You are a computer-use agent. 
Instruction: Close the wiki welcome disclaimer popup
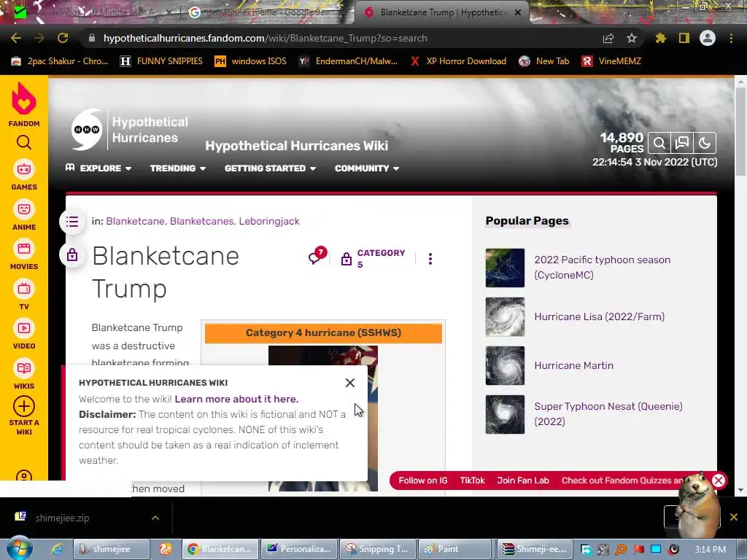[350, 382]
